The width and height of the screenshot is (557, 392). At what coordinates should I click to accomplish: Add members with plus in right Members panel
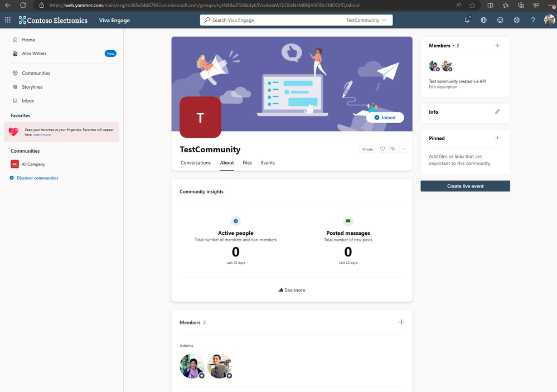[497, 45]
